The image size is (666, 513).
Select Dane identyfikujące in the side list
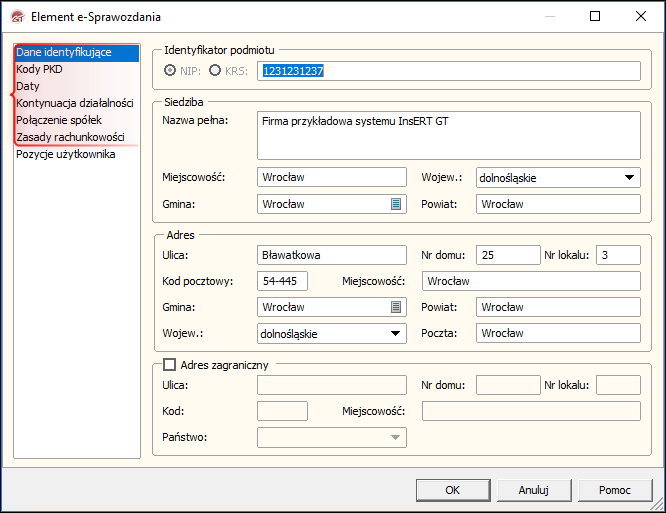[x=77, y=52]
